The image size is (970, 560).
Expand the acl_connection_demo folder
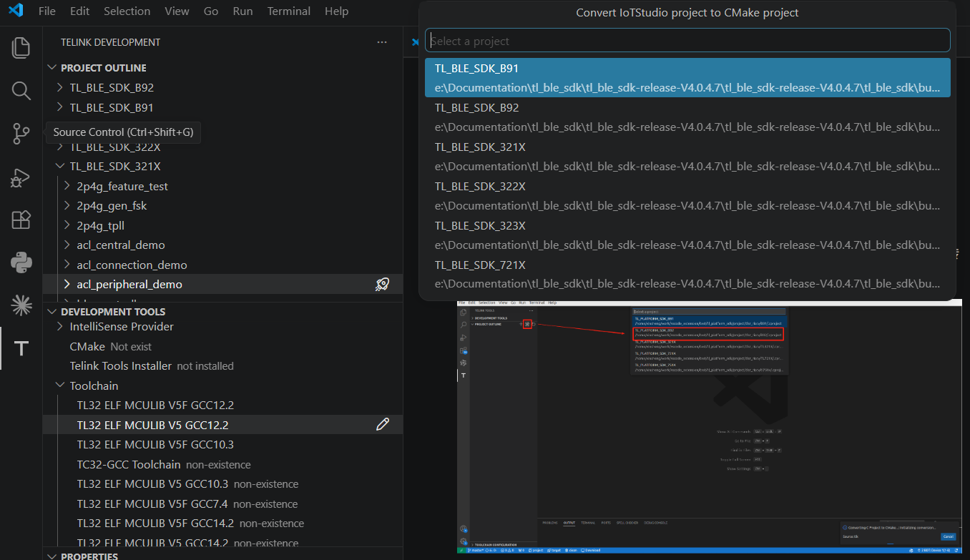click(x=67, y=265)
